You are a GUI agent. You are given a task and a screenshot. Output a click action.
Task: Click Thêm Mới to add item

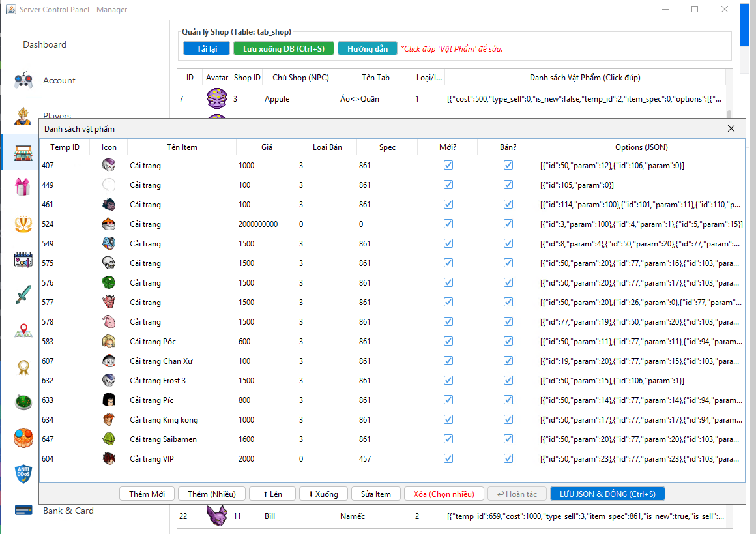point(147,494)
